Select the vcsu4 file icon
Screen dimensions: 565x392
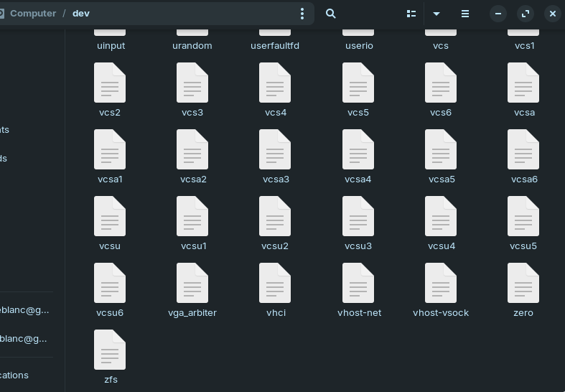441,216
